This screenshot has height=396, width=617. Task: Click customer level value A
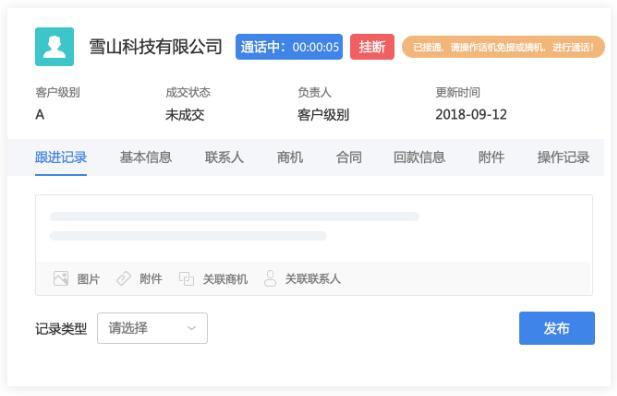[x=40, y=115]
